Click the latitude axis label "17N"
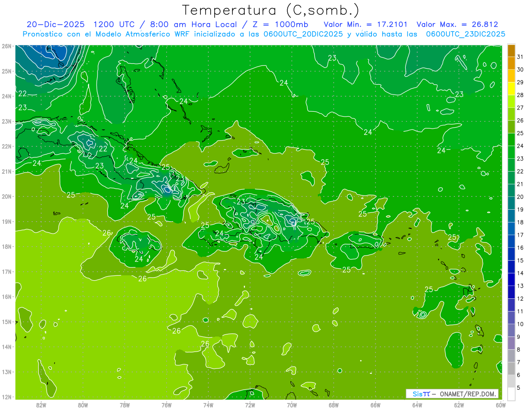Screen dimensions: 532x411 7,271
